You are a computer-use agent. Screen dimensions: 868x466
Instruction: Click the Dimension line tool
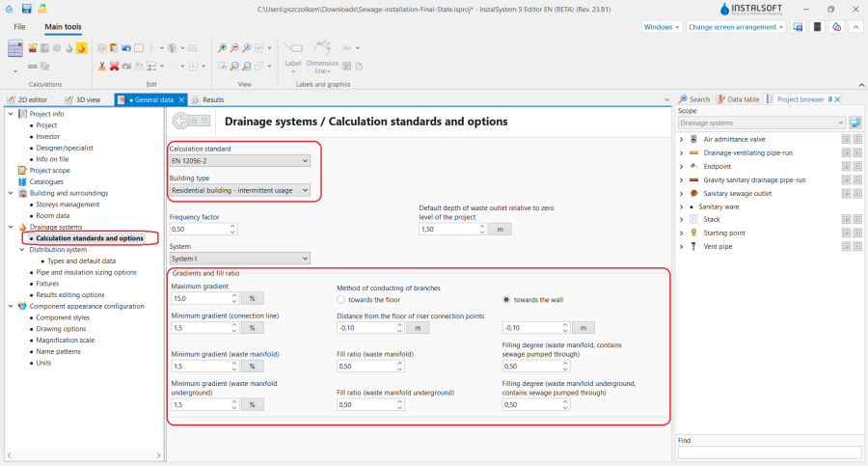point(322,57)
